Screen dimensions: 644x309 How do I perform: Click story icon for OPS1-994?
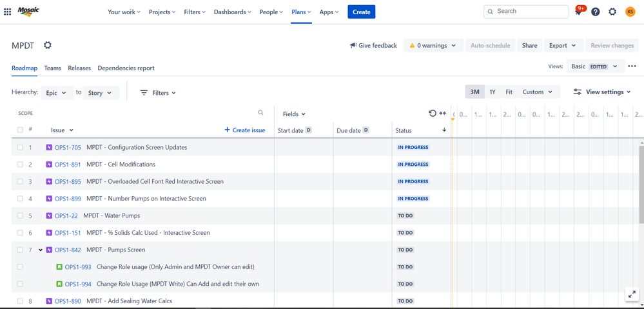(59, 284)
